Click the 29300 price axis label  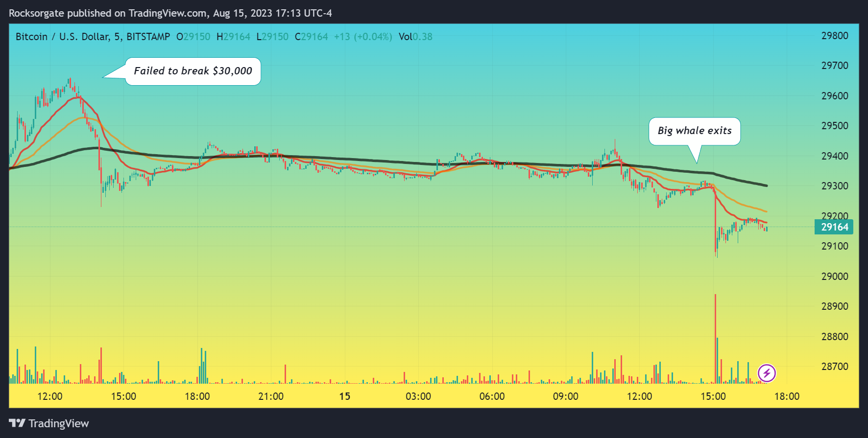coord(835,186)
